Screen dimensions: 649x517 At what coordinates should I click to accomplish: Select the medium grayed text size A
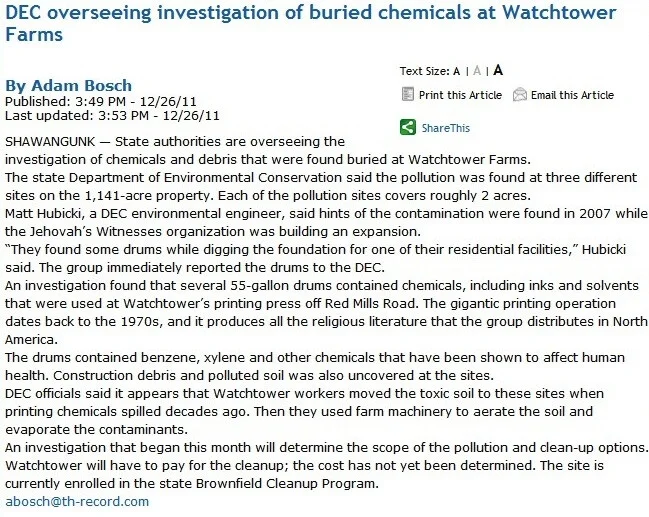click(x=477, y=71)
